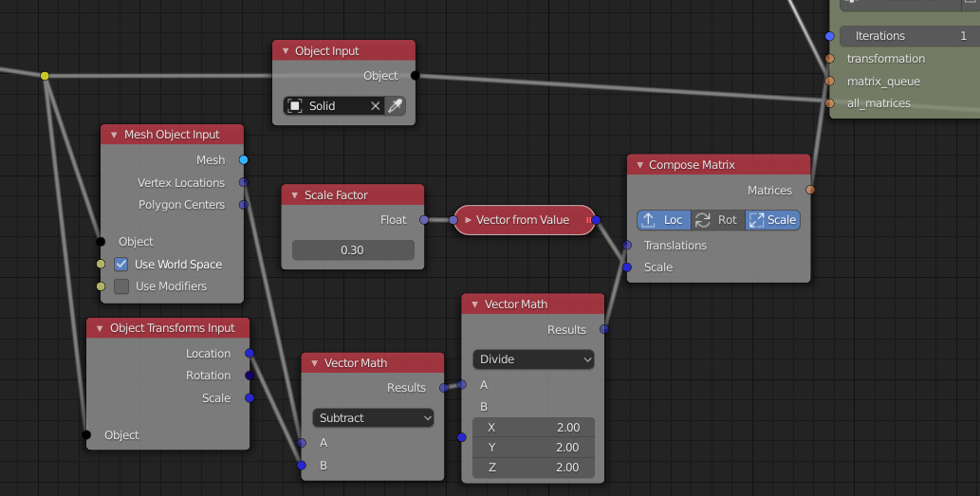Select the Solid object field

tap(335, 105)
